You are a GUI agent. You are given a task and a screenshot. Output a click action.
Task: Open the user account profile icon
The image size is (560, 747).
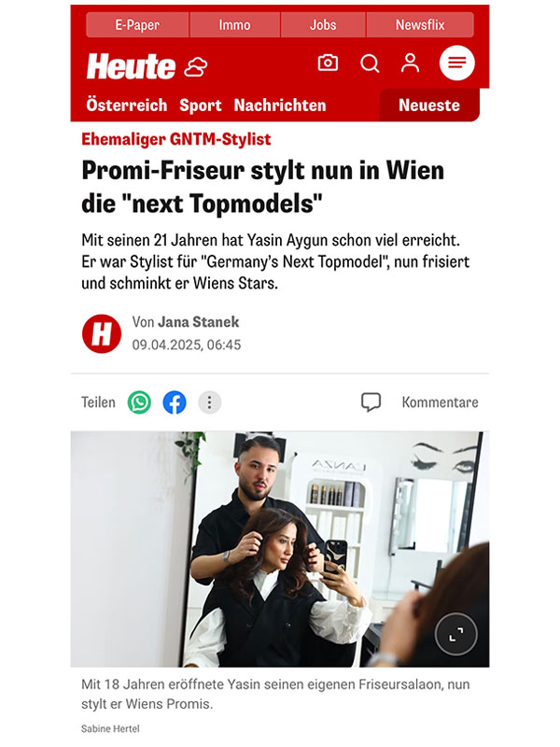click(x=410, y=63)
